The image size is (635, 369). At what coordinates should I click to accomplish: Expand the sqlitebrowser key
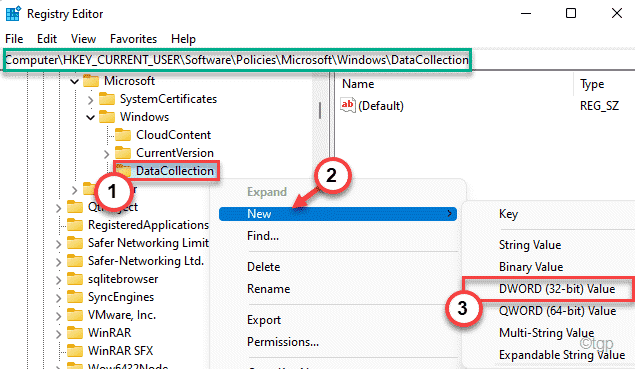58,280
